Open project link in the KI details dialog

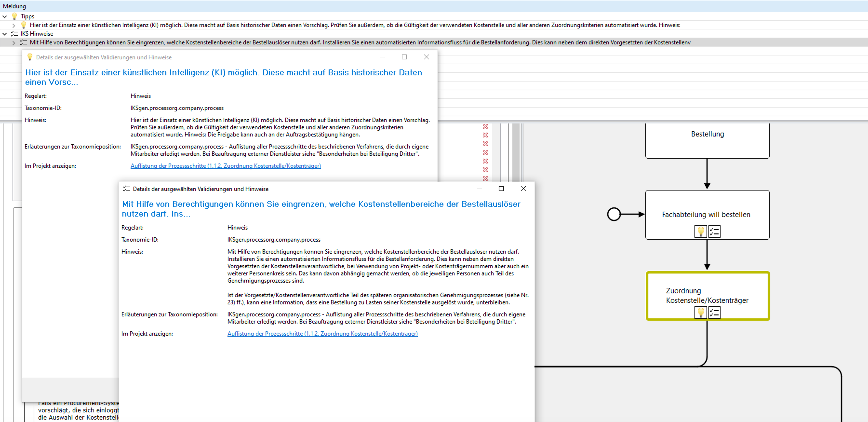225,166
